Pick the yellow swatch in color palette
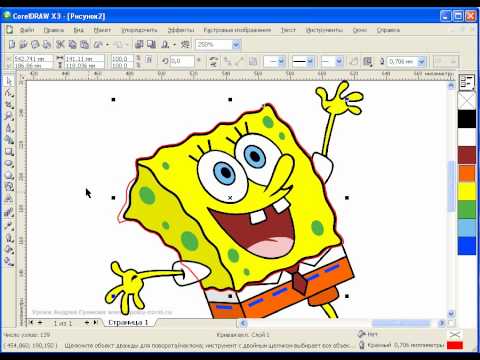480x360 pixels. (467, 191)
